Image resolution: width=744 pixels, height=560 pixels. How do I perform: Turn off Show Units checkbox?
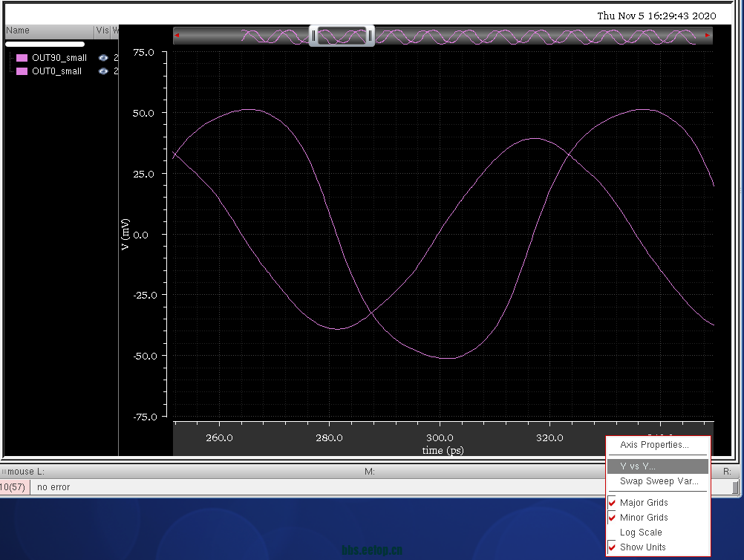tap(613, 547)
